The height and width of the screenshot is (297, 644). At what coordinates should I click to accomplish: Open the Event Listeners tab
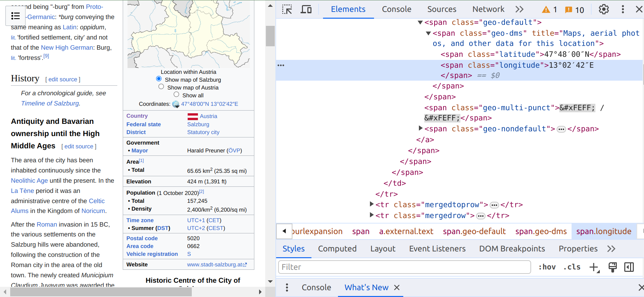tap(437, 249)
